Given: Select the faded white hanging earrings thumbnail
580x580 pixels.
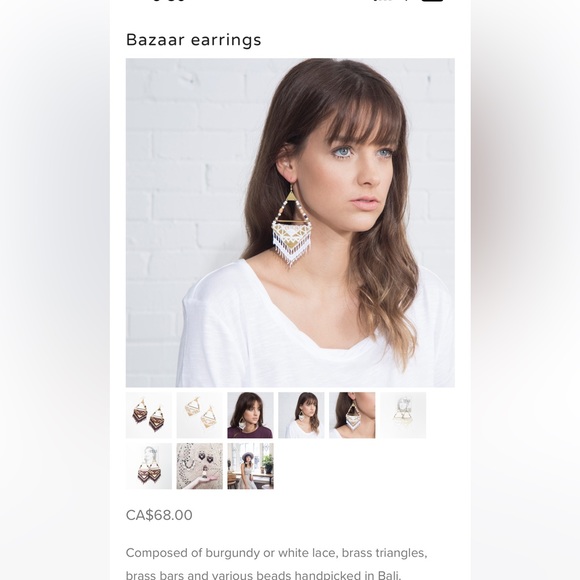Looking at the screenshot, I should coord(403,415).
